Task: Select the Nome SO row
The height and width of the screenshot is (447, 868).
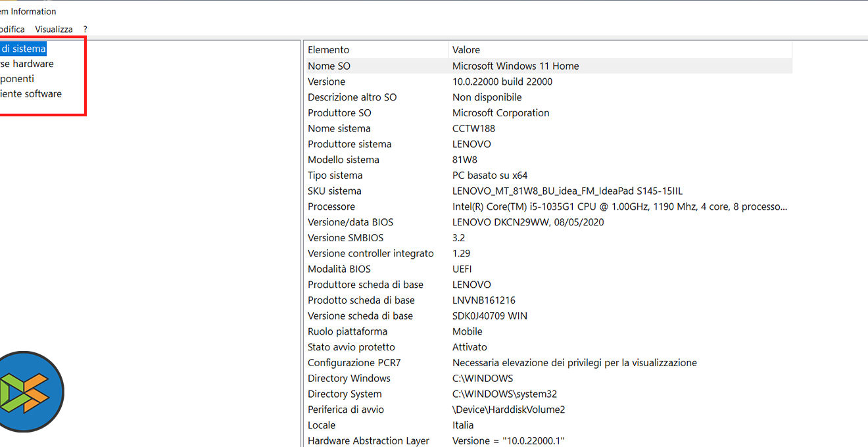Action: click(548, 66)
